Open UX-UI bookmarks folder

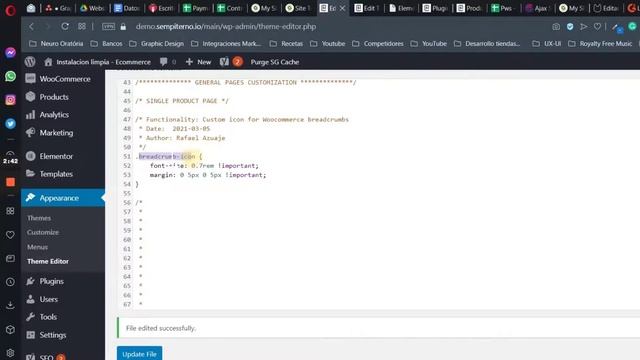[547, 44]
